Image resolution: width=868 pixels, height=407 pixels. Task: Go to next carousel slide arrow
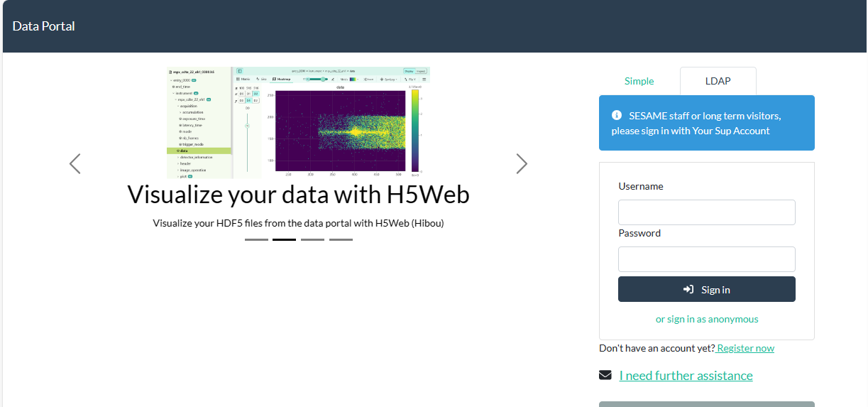tap(522, 164)
